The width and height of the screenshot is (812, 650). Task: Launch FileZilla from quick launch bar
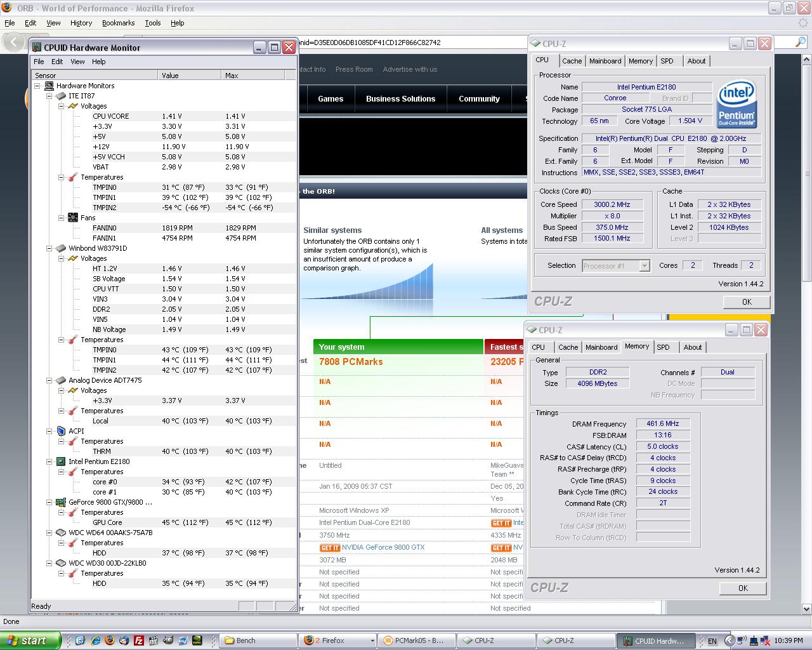[x=138, y=640]
